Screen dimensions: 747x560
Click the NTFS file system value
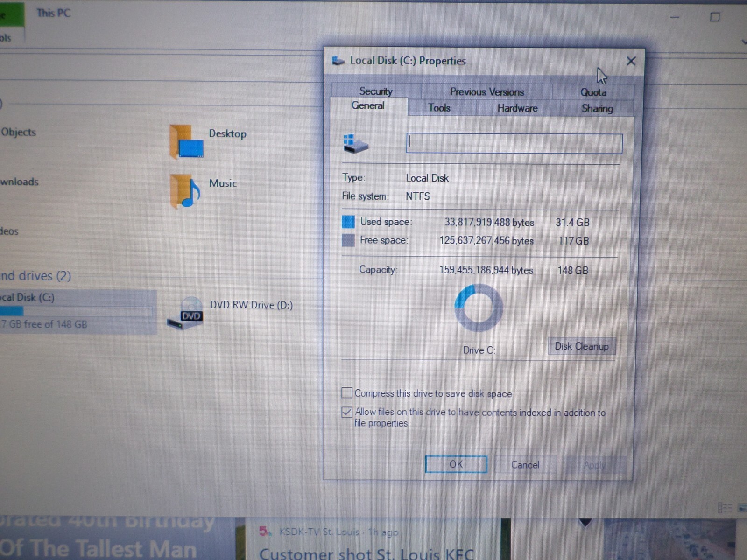417,196
